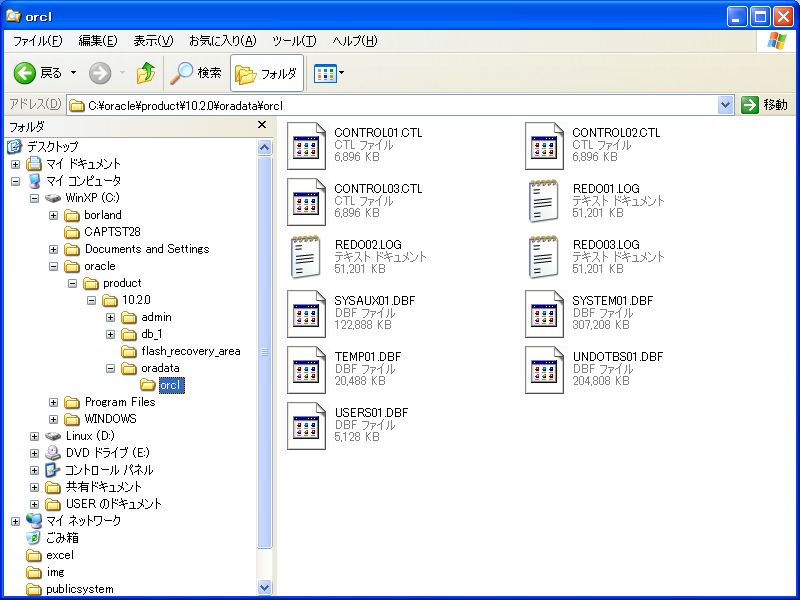
Task: Select the SYSAUX01.DBF file icon
Action: point(306,314)
